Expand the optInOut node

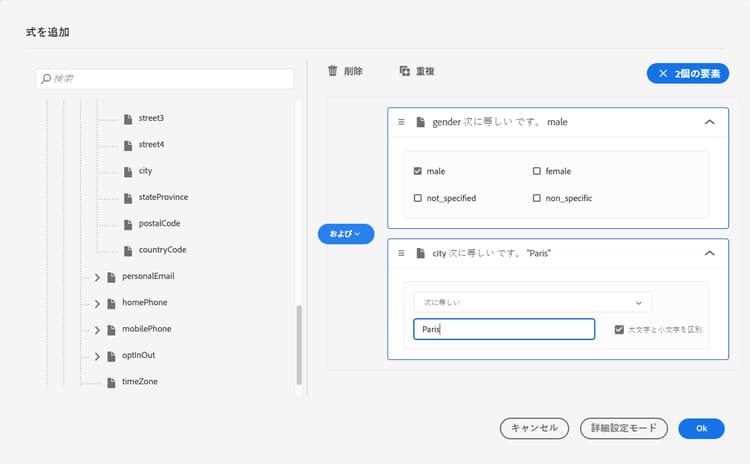pyautogui.click(x=97, y=356)
